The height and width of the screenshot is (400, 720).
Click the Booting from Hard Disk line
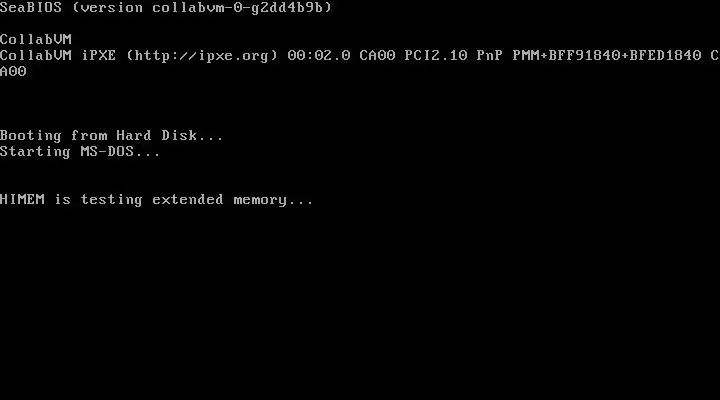click(x=112, y=135)
